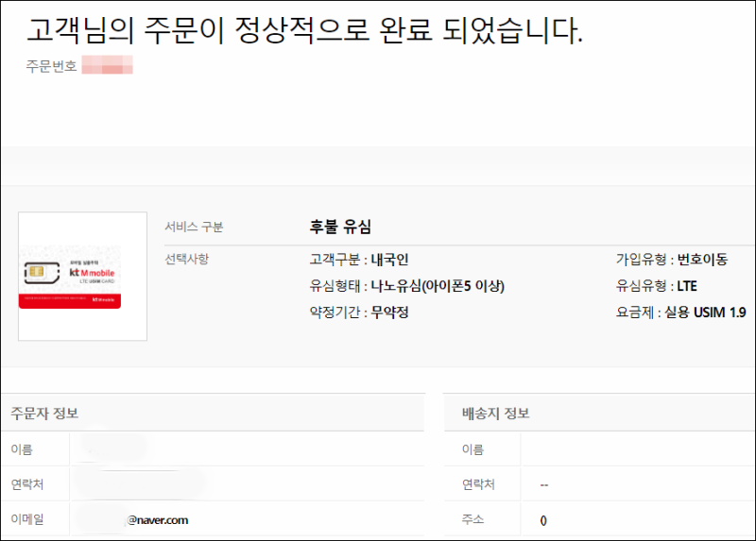The height and width of the screenshot is (541, 756).
Task: Click the 주소 label
Action: click(x=473, y=519)
